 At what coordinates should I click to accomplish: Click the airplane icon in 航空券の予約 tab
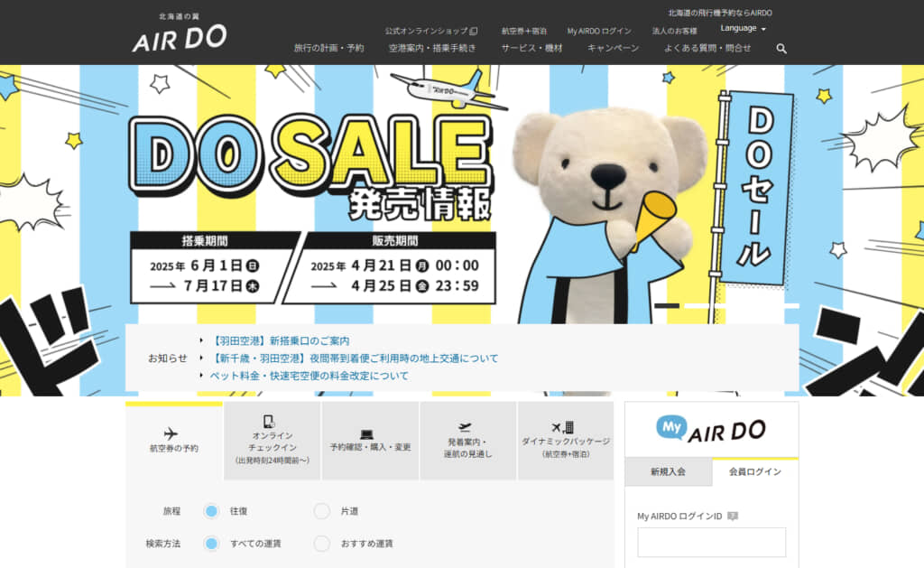pos(171,433)
